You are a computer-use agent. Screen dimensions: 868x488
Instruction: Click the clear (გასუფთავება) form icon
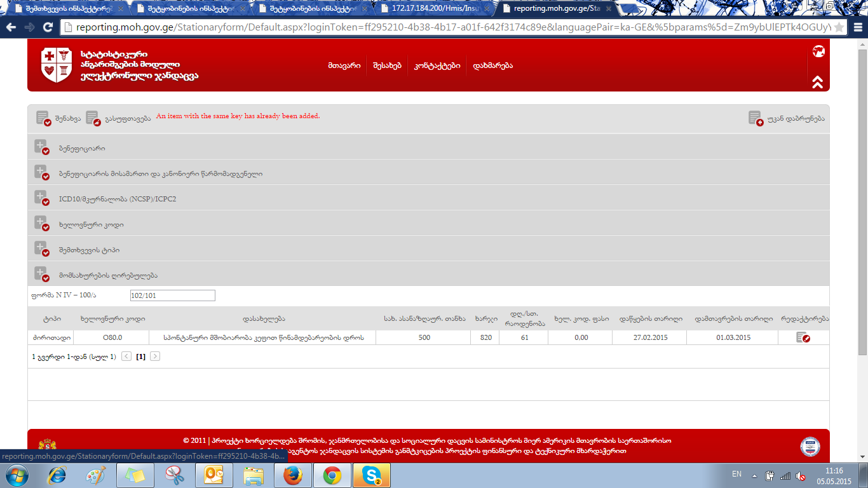[93, 118]
